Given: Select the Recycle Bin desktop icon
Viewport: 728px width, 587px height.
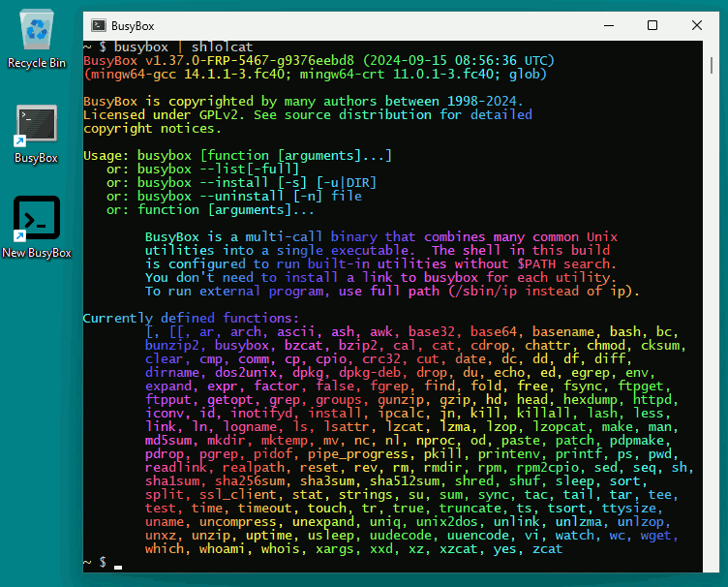Looking at the screenshot, I should click(37, 32).
